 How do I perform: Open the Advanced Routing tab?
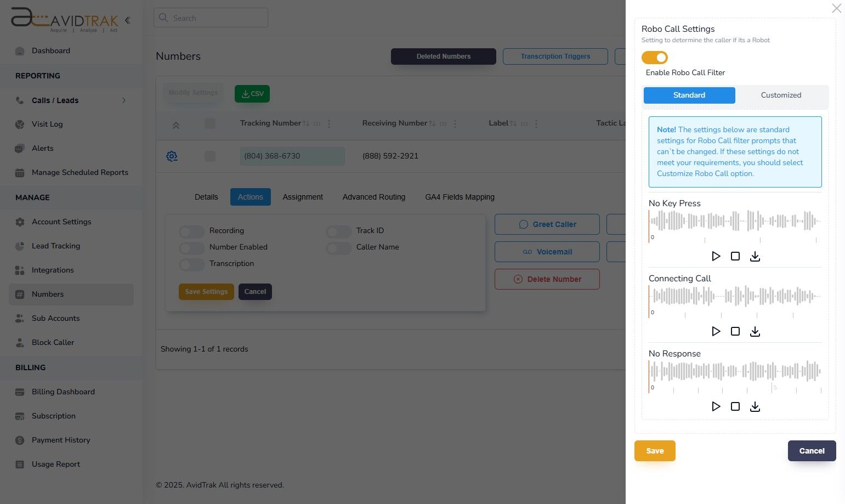pyautogui.click(x=373, y=197)
